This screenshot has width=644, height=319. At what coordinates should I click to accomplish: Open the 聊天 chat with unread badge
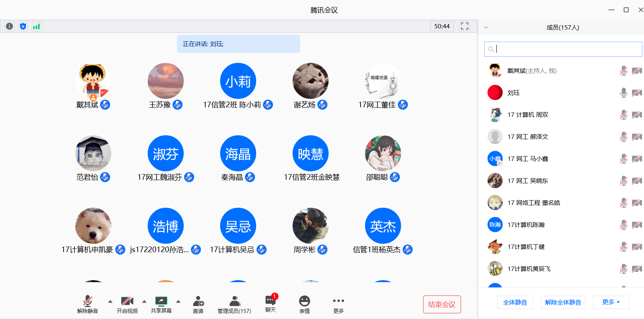point(271,304)
